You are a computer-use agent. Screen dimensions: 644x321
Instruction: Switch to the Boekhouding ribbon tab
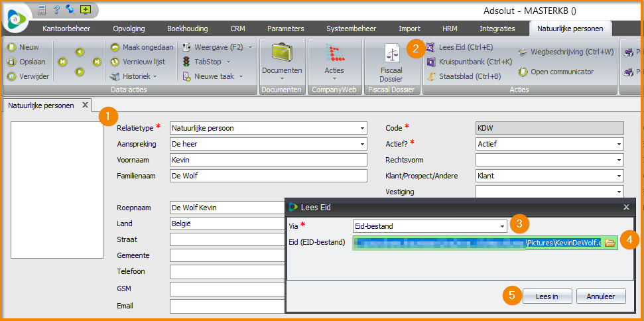(x=187, y=29)
